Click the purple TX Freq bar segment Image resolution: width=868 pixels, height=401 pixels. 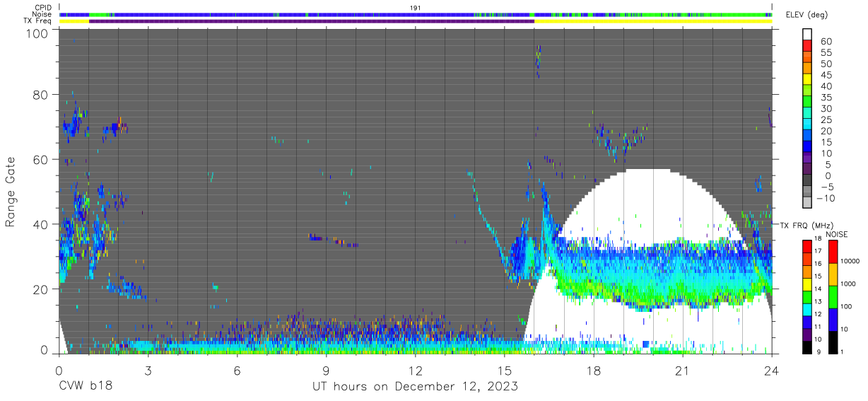(x=312, y=21)
